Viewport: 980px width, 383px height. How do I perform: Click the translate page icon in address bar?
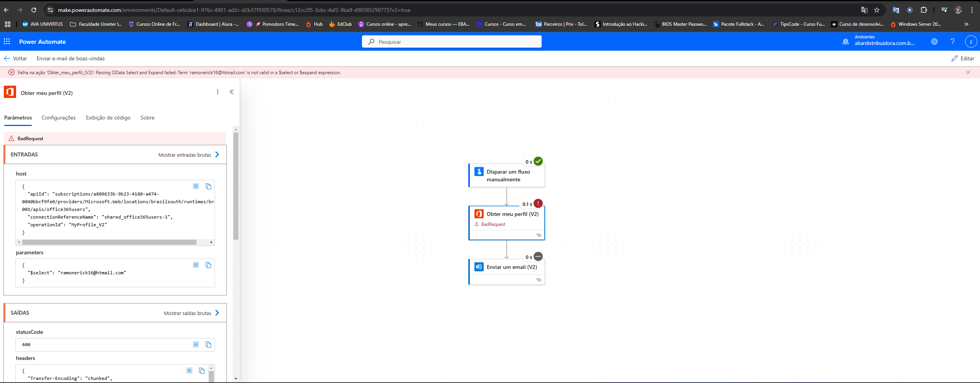[864, 10]
